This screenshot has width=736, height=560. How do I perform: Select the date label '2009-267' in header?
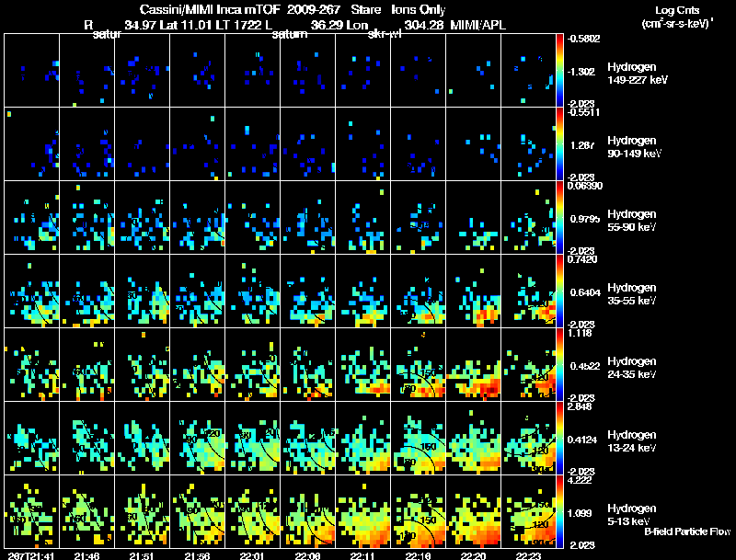[x=314, y=9]
